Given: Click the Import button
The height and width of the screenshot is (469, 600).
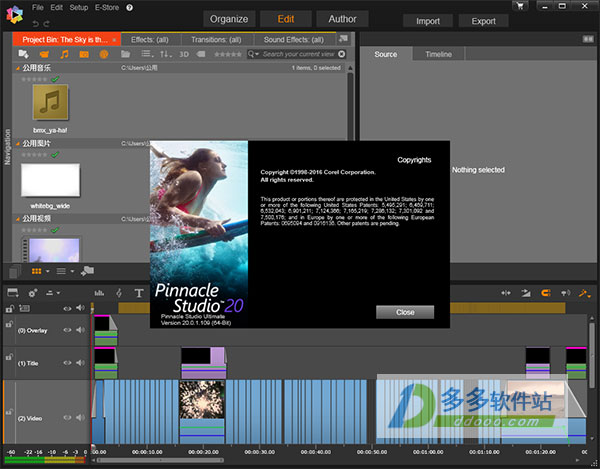Looking at the screenshot, I should coord(428,21).
